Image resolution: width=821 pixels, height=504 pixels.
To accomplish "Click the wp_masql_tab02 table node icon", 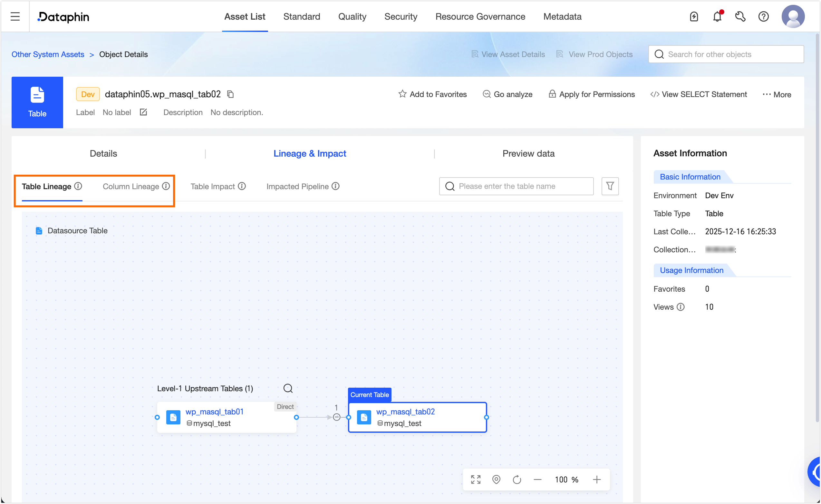I will (364, 417).
